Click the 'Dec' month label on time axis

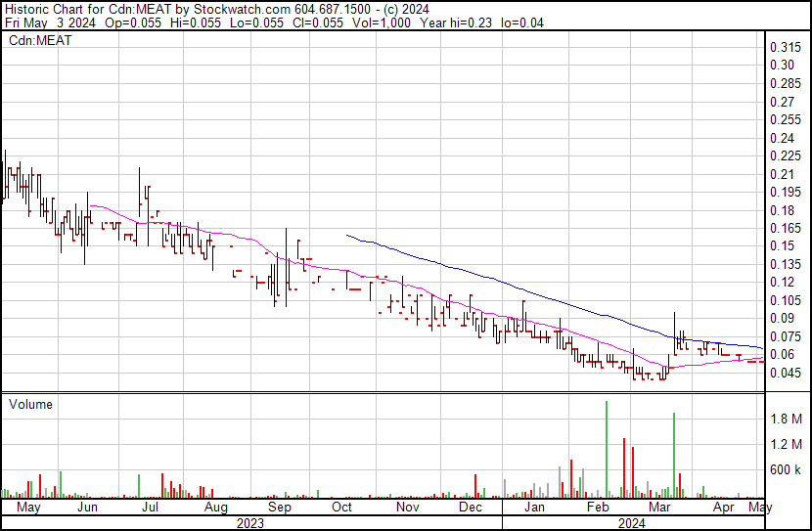click(471, 507)
